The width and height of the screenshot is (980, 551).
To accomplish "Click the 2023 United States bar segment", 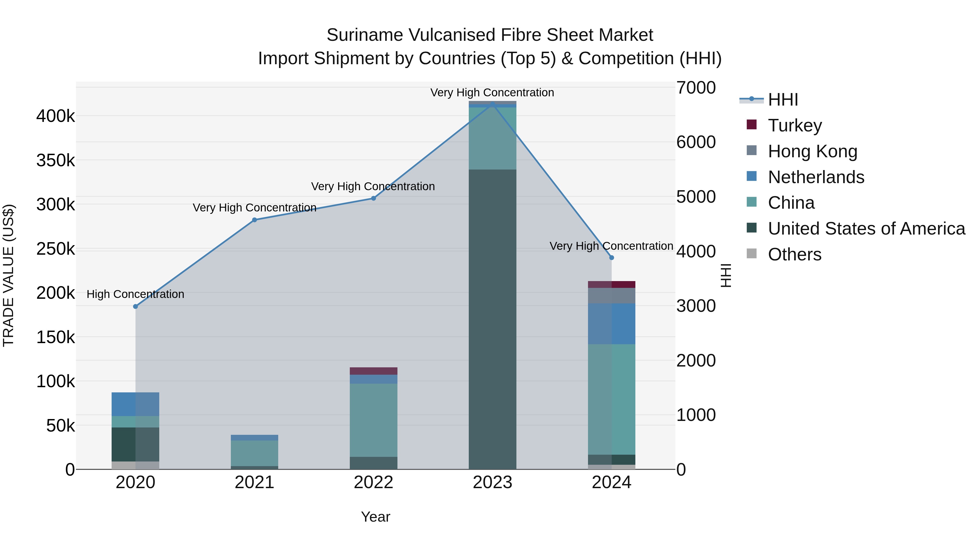I will click(493, 319).
